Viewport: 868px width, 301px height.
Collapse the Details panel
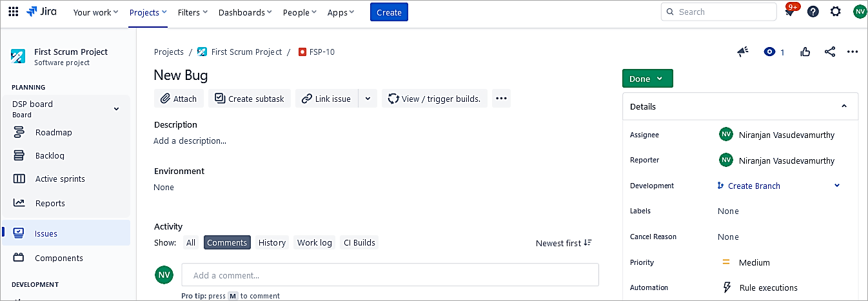[844, 106]
